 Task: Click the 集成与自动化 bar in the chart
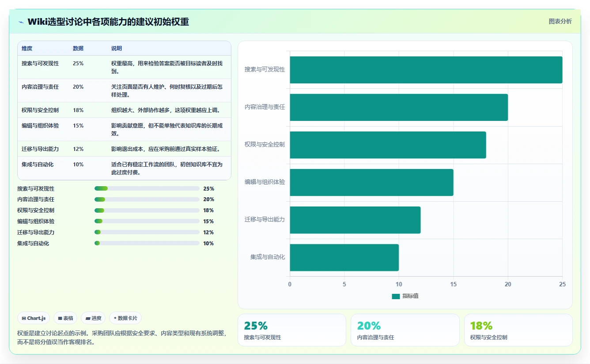344,258
